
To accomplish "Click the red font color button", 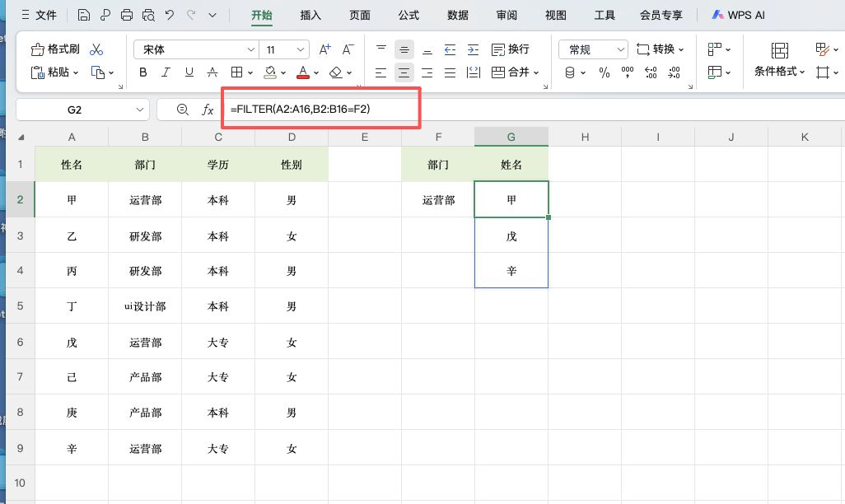I will (302, 72).
